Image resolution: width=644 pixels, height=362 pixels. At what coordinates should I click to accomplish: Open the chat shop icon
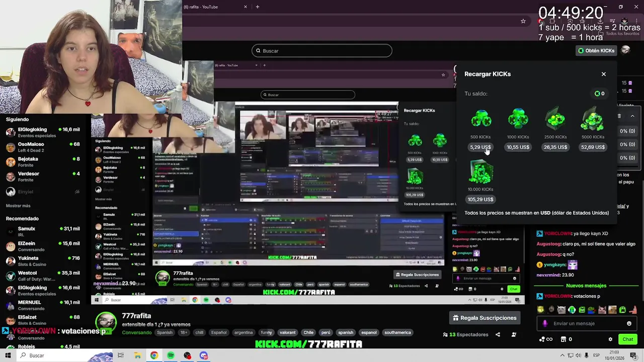[563, 339]
